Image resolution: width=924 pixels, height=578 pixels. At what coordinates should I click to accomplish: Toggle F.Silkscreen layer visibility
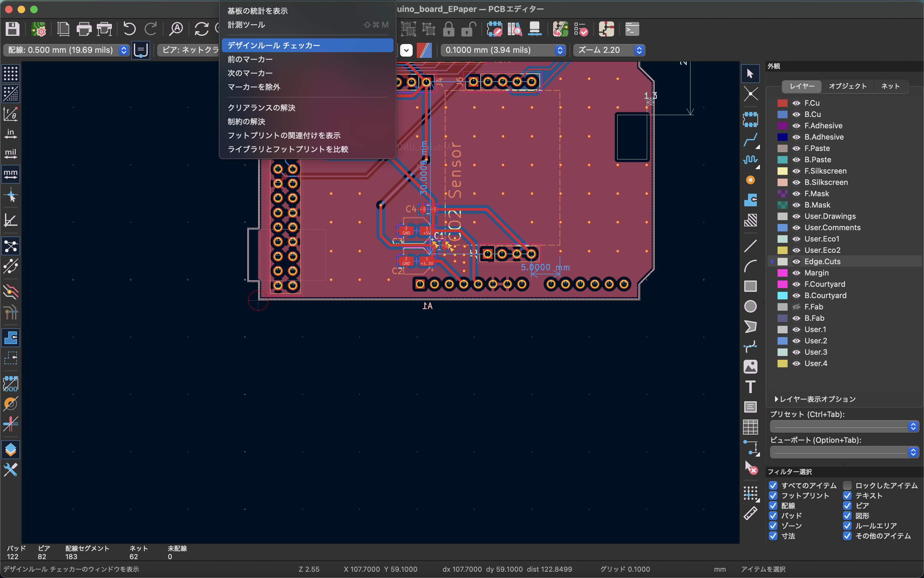(x=796, y=171)
